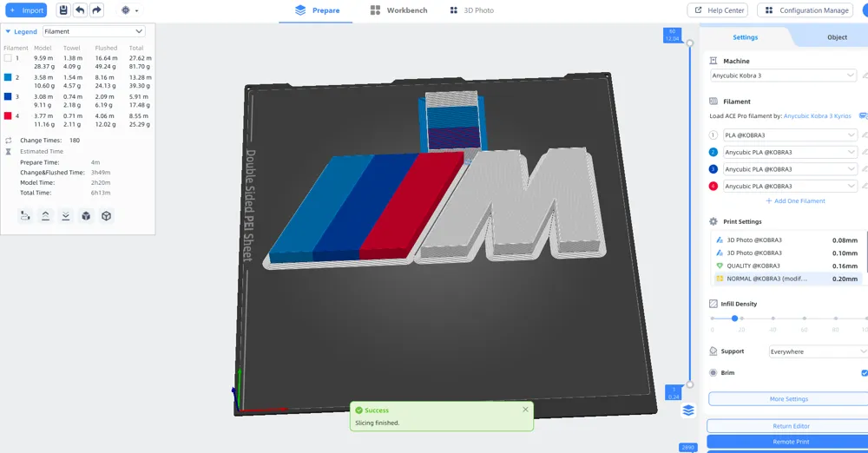Image resolution: width=868 pixels, height=453 pixels.
Task: Toggle the Brim checkbox
Action: tap(865, 372)
